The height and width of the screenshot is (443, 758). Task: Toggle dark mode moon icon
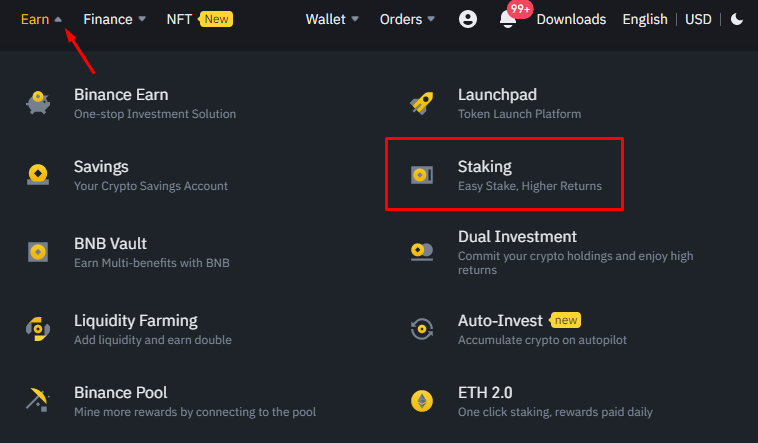(x=737, y=19)
